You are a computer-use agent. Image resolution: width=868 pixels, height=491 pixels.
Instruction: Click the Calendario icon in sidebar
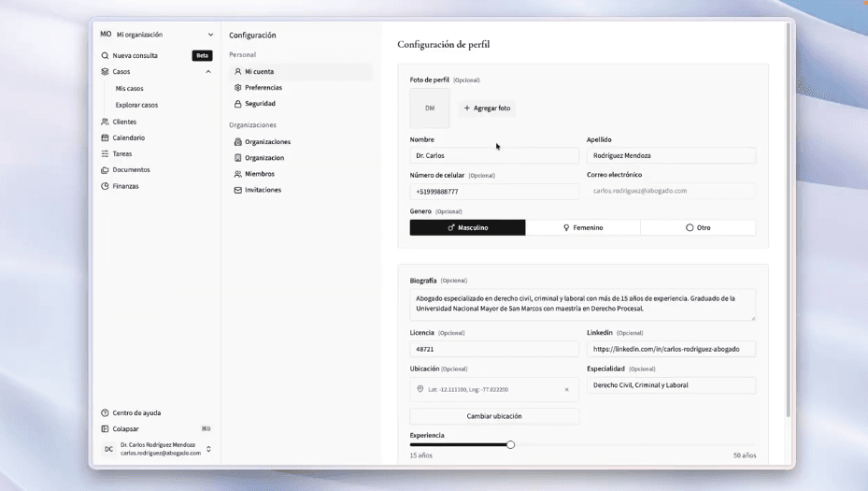[105, 137]
